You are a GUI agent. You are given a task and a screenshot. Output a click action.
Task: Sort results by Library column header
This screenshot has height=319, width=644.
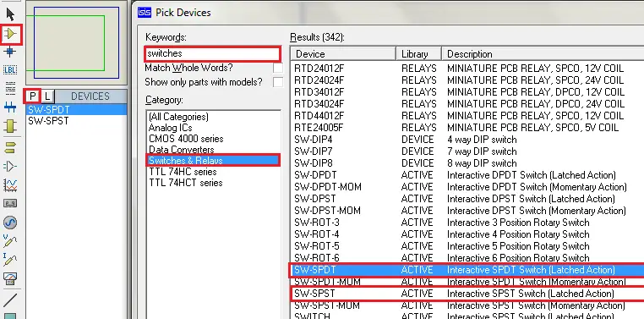pyautogui.click(x=419, y=54)
